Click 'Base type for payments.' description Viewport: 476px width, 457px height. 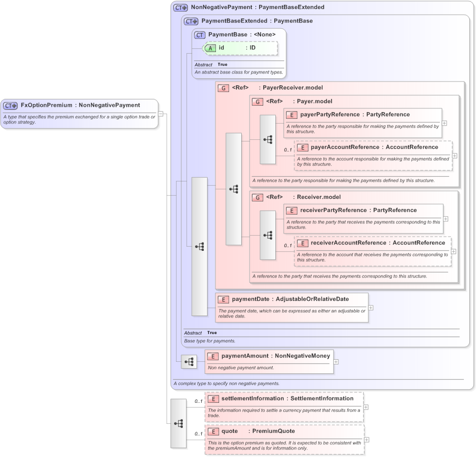tap(210, 341)
